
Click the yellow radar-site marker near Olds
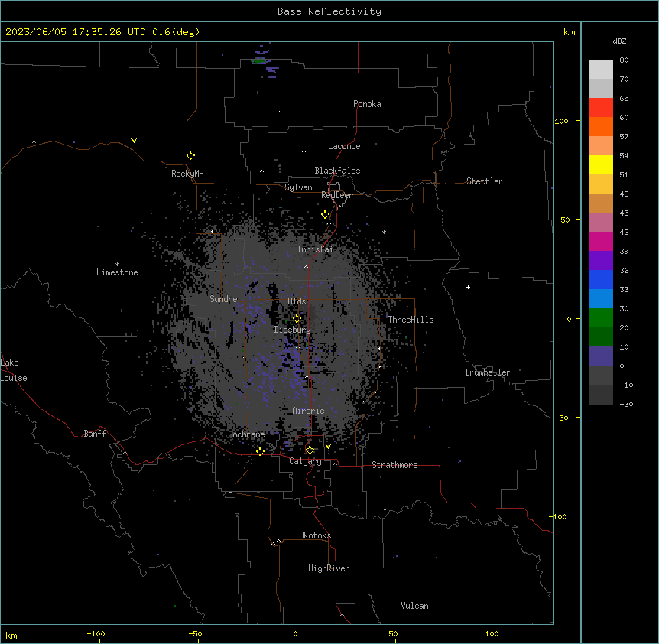tap(297, 318)
